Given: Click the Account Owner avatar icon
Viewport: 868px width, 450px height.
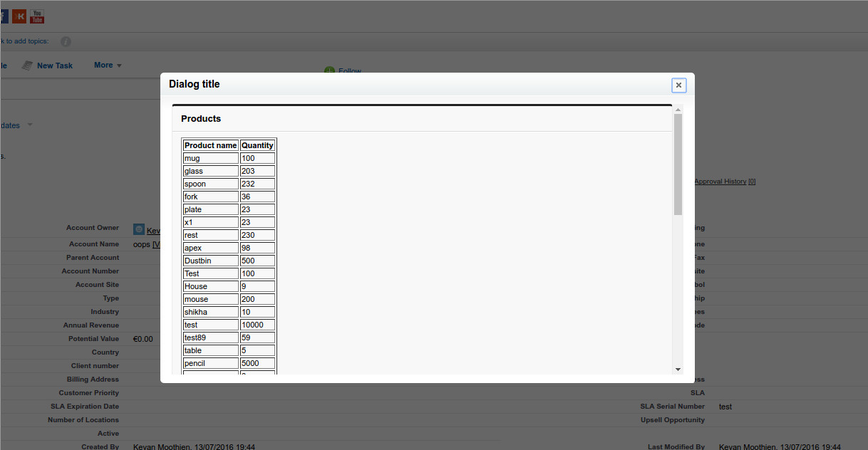Looking at the screenshot, I should (138, 229).
